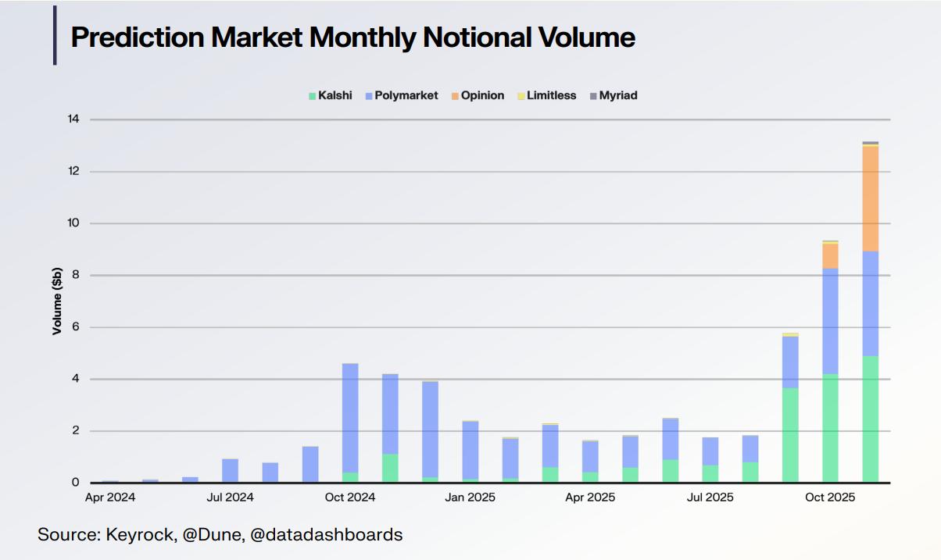Click the green Kalshi legend swatch
The height and width of the screenshot is (560, 941).
313,96
